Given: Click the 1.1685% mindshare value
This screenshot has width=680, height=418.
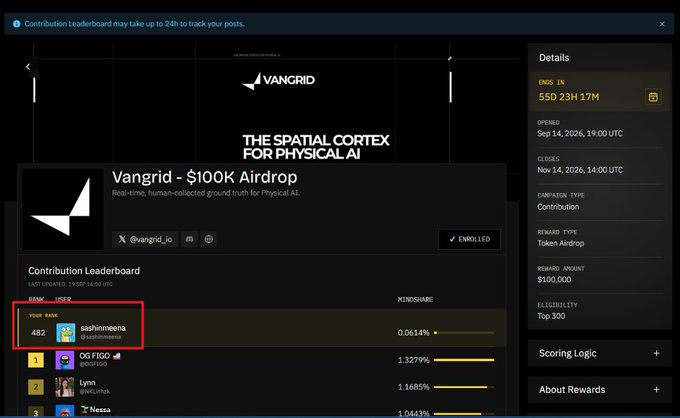Looking at the screenshot, I should (x=413, y=387).
